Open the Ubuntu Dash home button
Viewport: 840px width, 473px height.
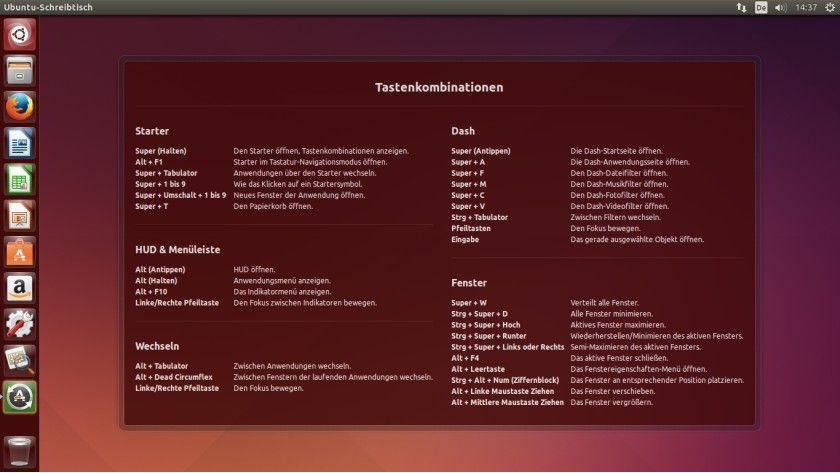20,34
